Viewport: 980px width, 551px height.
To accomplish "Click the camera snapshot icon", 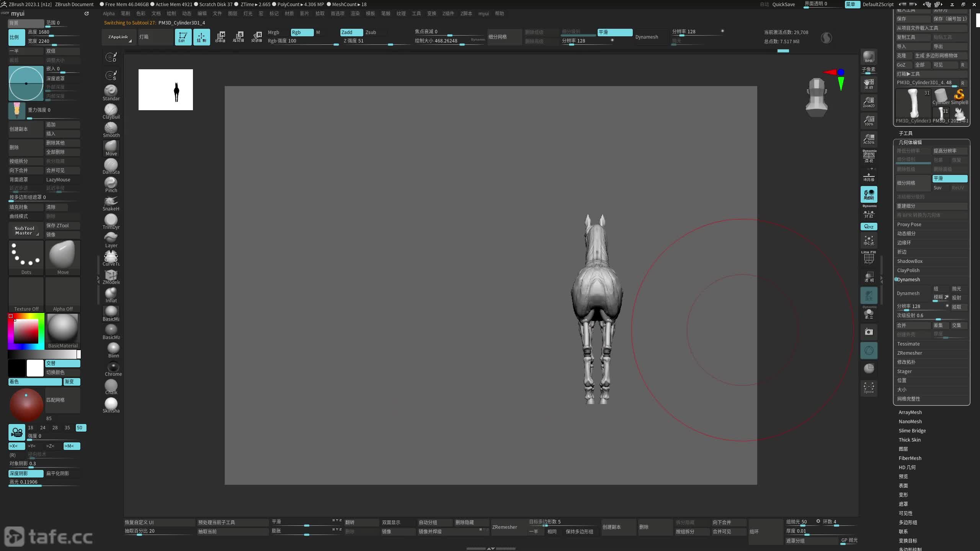I will pos(869,332).
